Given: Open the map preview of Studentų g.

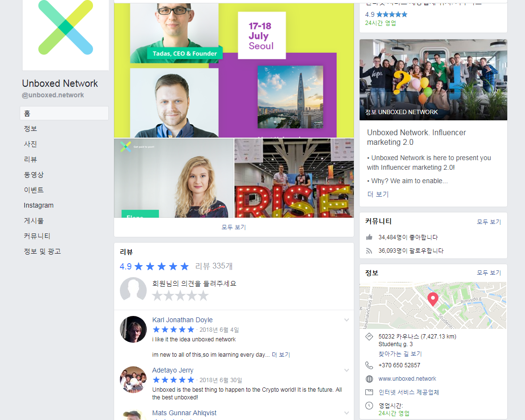Looking at the screenshot, I should (433, 305).
